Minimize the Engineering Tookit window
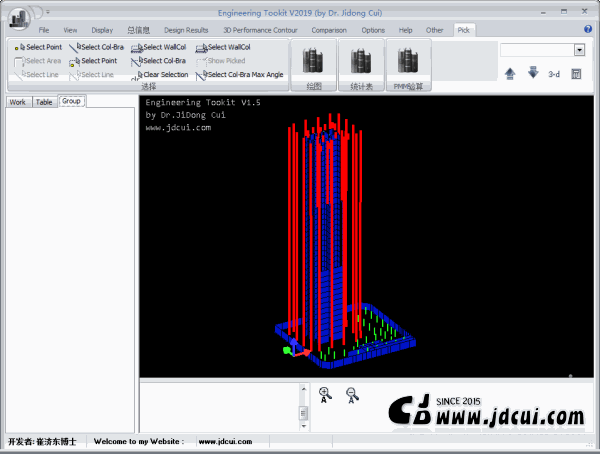Image resolution: width=600 pixels, height=454 pixels. 543,12
